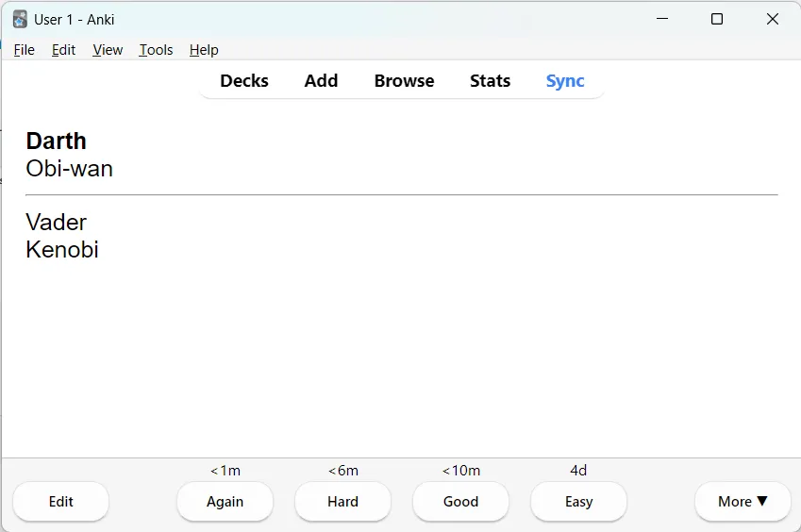This screenshot has height=532, width=801.
Task: Click the answer text Kenobi
Action: click(x=62, y=250)
